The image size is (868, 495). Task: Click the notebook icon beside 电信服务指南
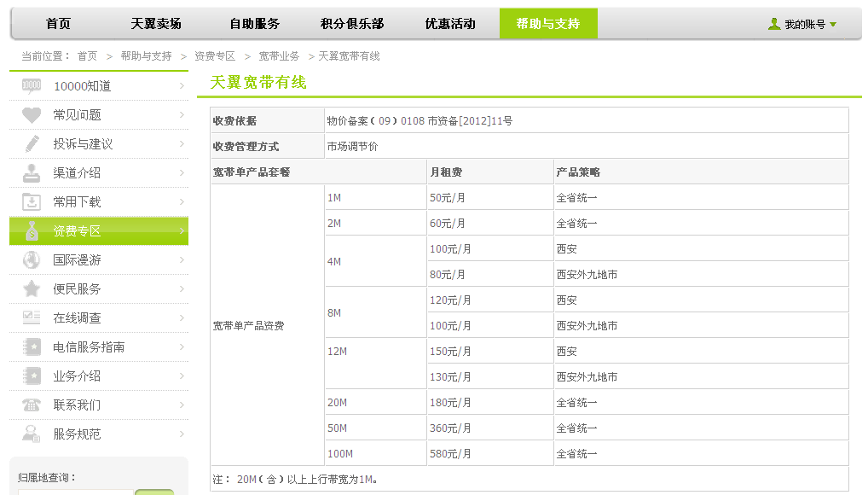tap(32, 347)
